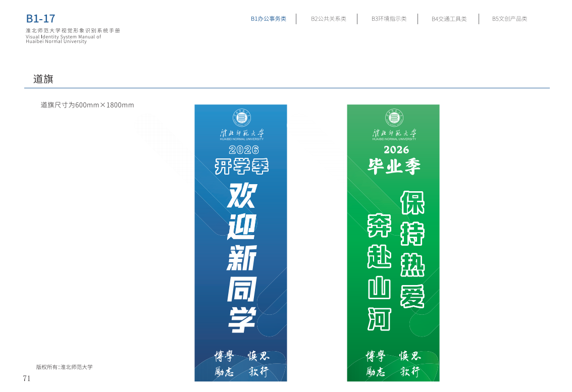Select the B3环境指示类 tab
Viewport: 572px width, 392px height.
pos(389,19)
